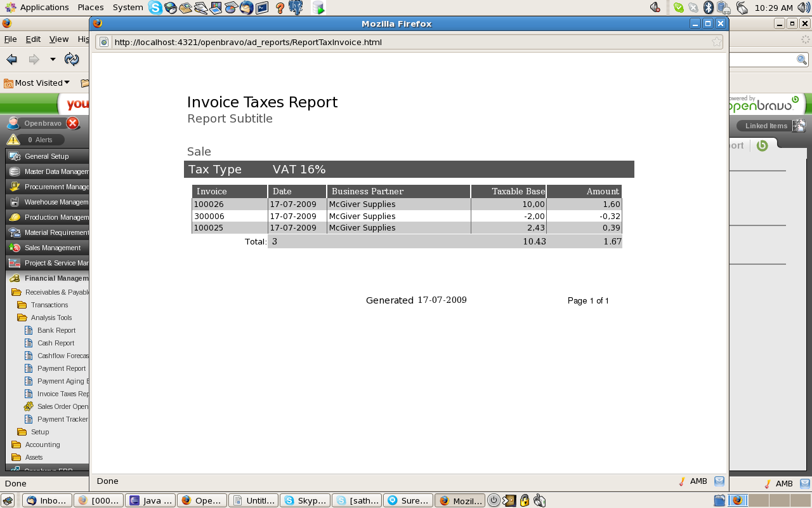This screenshot has width=812, height=508.
Task: Click the help question mark launcher
Action: [x=280, y=8]
